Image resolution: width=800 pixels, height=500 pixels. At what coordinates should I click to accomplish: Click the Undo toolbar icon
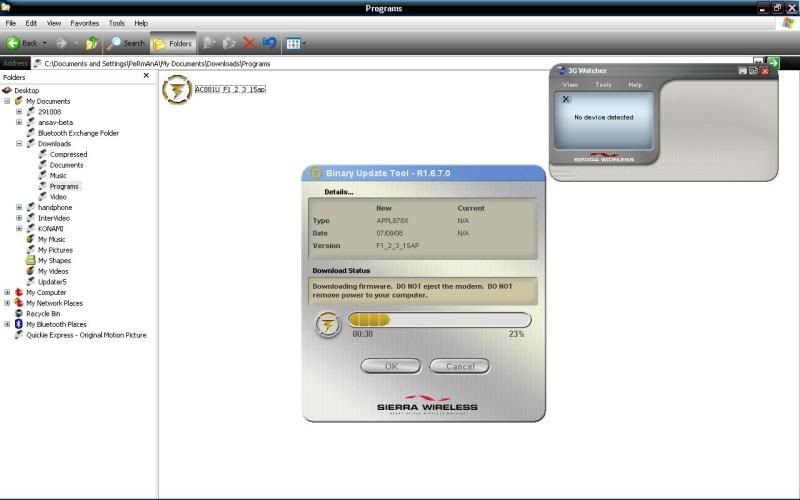269,43
